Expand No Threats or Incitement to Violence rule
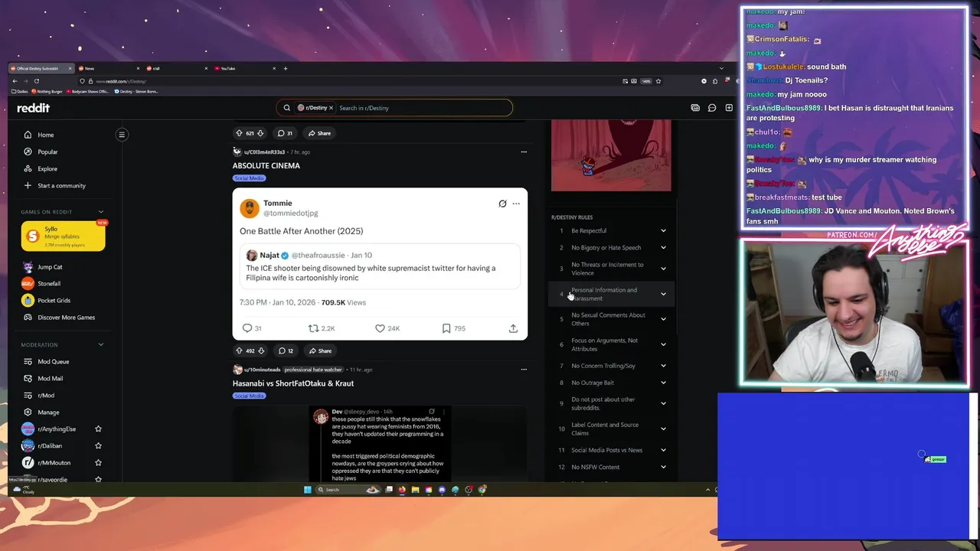 (663, 269)
